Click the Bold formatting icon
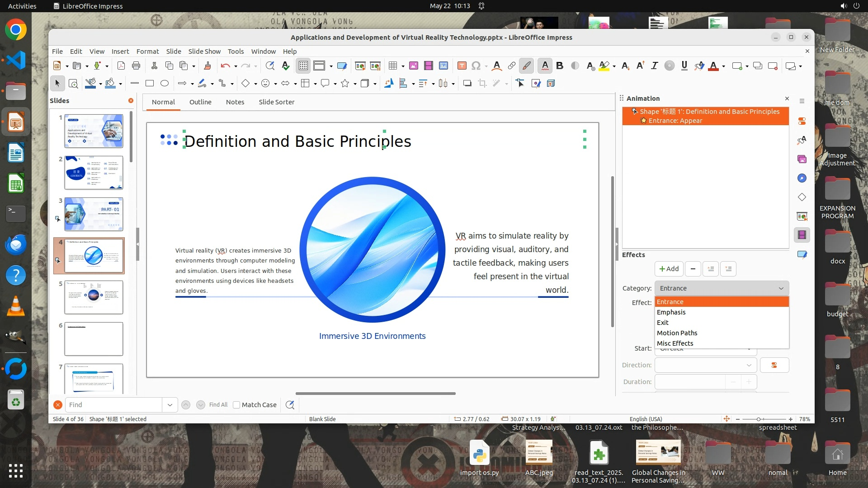The width and height of the screenshot is (868, 488). click(560, 66)
